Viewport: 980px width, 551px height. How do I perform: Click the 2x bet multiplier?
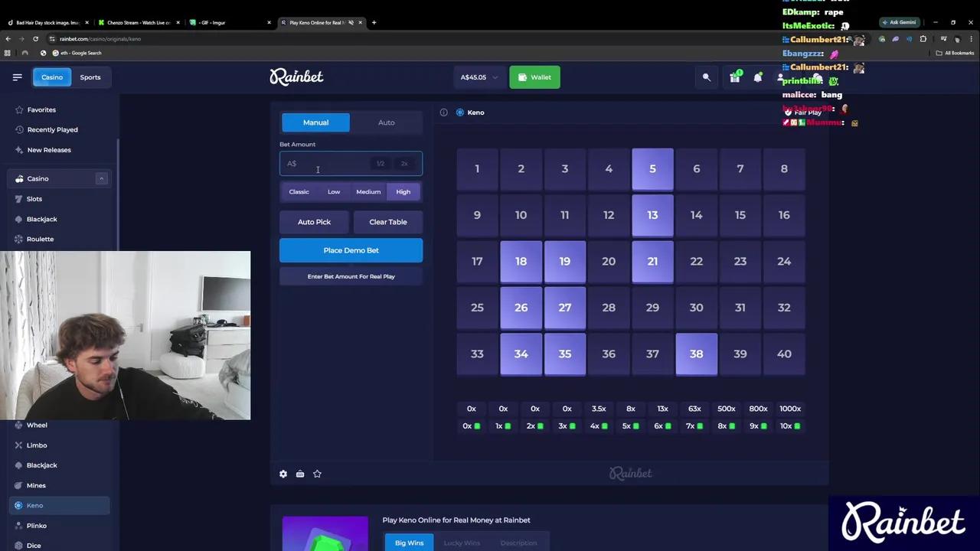(404, 164)
